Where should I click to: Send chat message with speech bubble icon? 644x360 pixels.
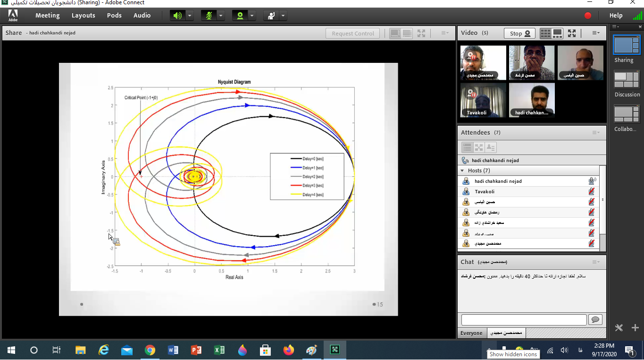pos(595,320)
